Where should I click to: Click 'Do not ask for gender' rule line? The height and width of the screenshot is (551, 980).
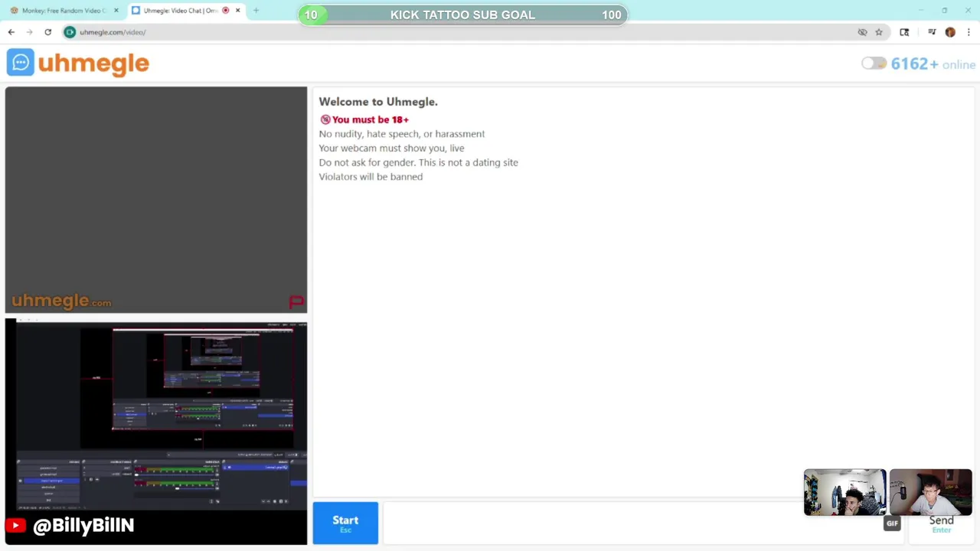[418, 162]
